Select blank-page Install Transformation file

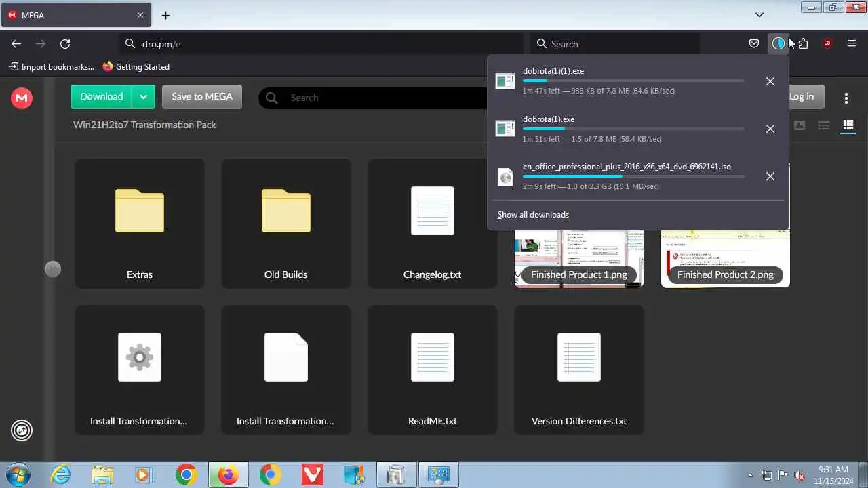click(286, 370)
